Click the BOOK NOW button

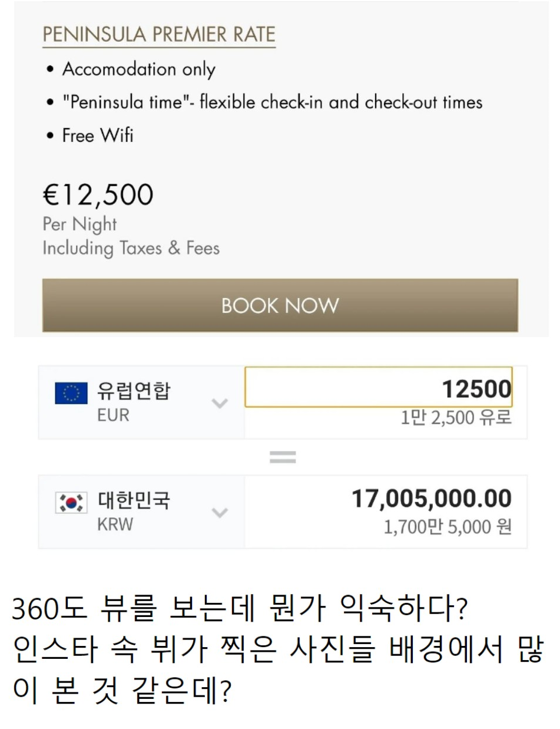tap(280, 305)
